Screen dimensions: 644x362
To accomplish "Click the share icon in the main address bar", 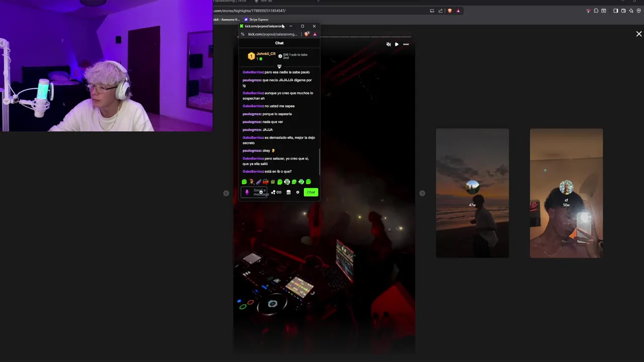I will 440,11.
